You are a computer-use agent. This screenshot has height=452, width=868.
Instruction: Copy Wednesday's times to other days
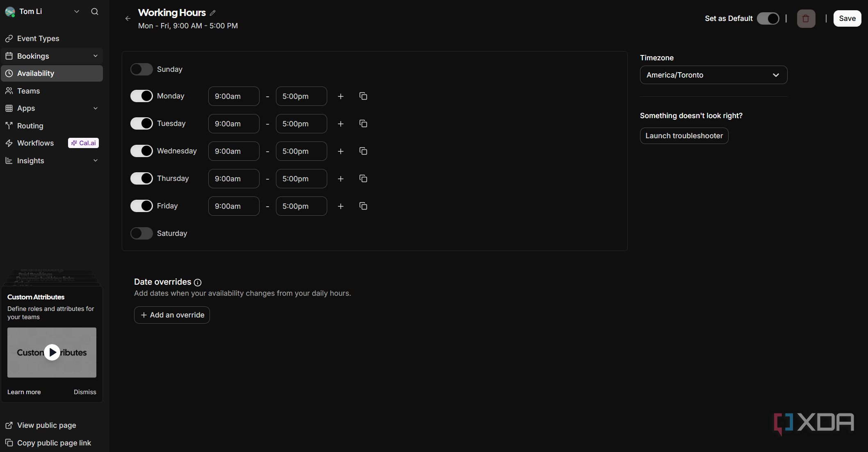point(363,151)
